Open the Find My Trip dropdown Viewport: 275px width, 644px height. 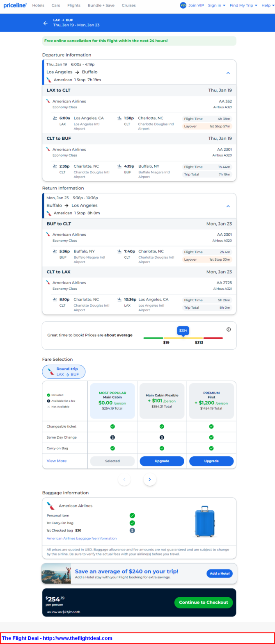click(243, 5)
